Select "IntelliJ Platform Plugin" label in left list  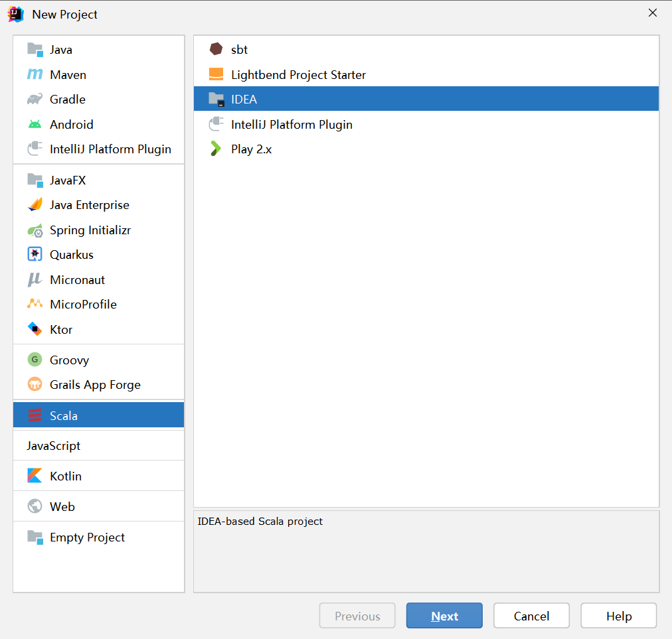pos(111,149)
